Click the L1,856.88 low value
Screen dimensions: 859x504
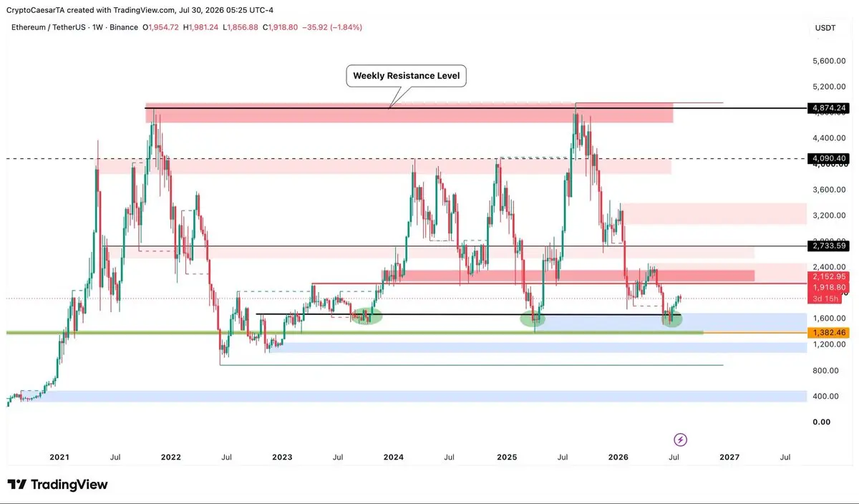(241, 27)
